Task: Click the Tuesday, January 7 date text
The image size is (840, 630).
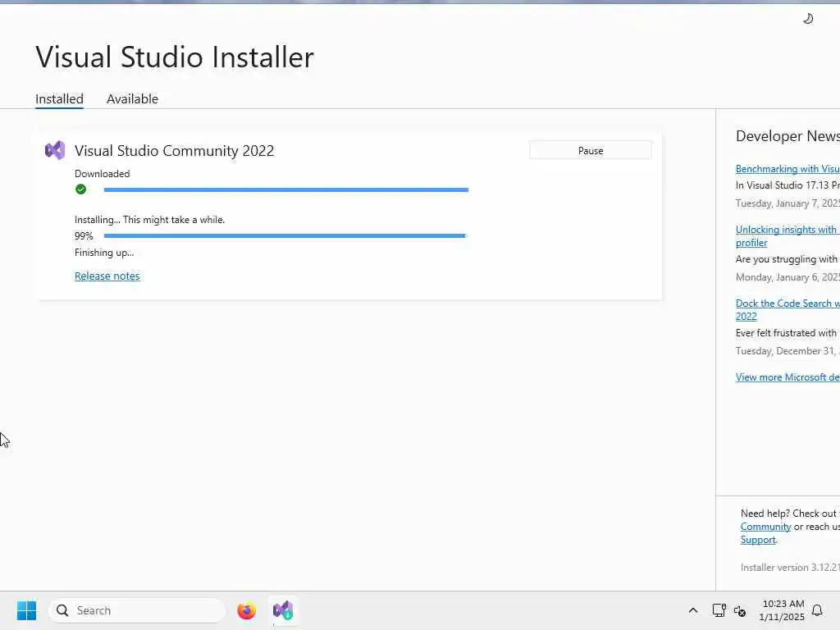Action: point(787,203)
